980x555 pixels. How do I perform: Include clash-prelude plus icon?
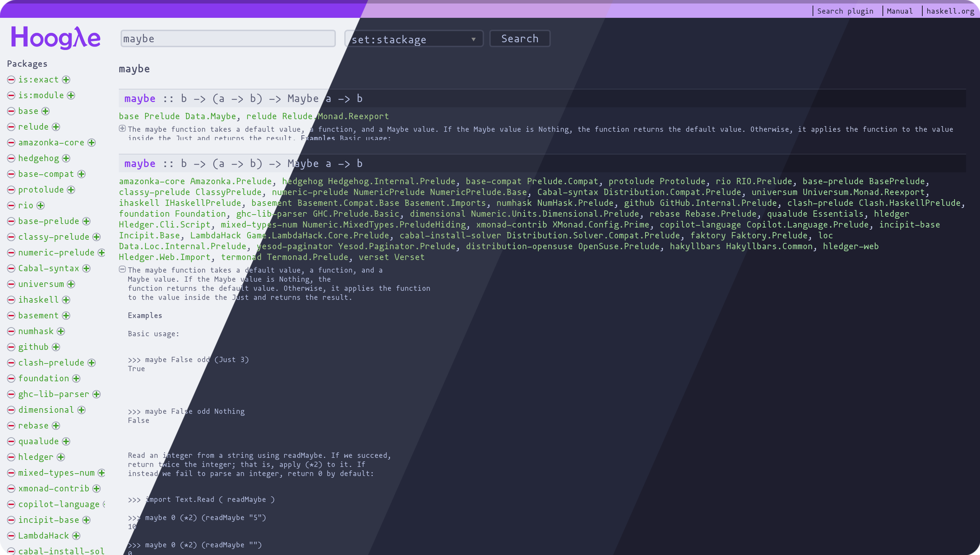tap(92, 363)
